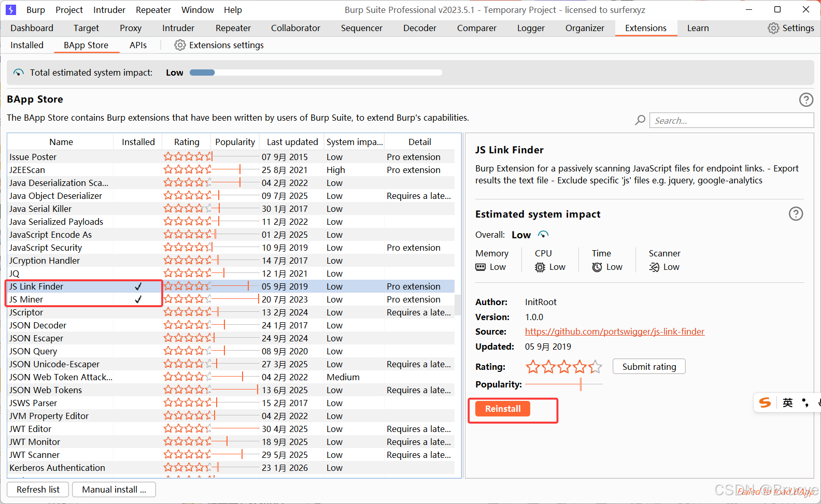Select the JavaScript Security row
The image size is (821, 504).
tap(231, 248)
